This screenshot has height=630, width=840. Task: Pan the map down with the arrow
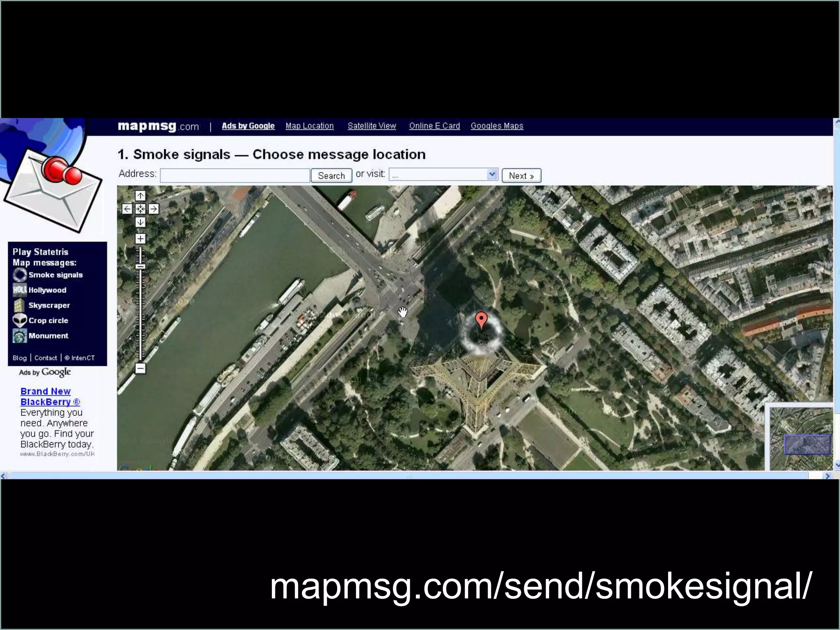coord(140,222)
